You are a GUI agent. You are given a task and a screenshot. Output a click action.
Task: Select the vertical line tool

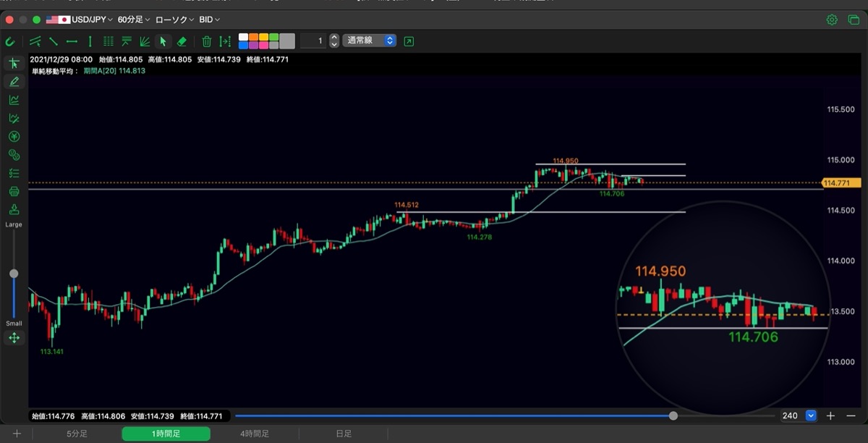90,41
